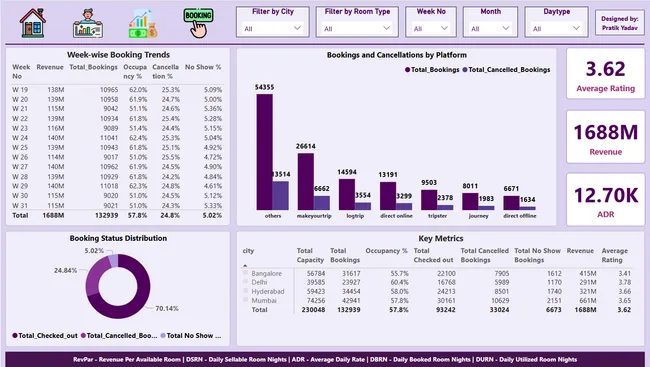Click W 29 revenue value 140M
This screenshot has height=367, width=650.
(56, 186)
